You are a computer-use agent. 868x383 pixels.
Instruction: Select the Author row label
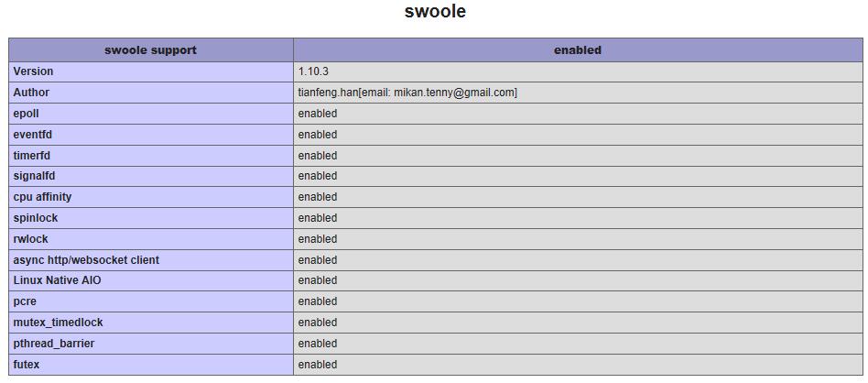click(31, 93)
